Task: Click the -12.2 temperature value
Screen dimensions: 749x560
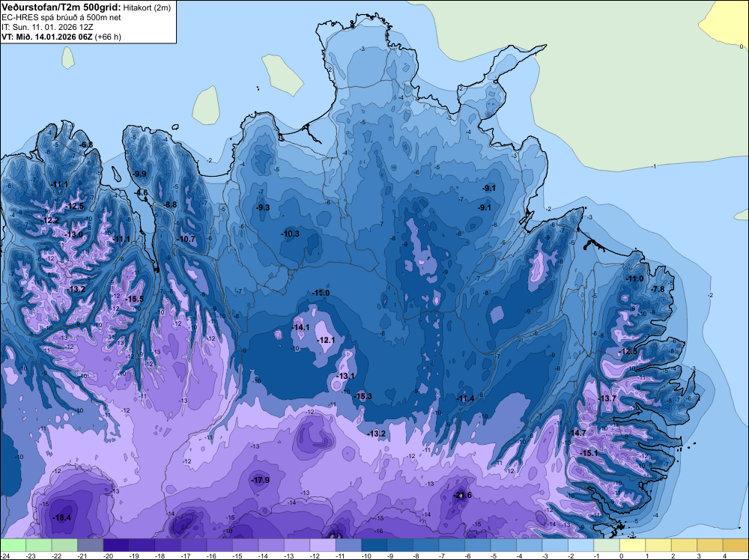Action: (50, 221)
